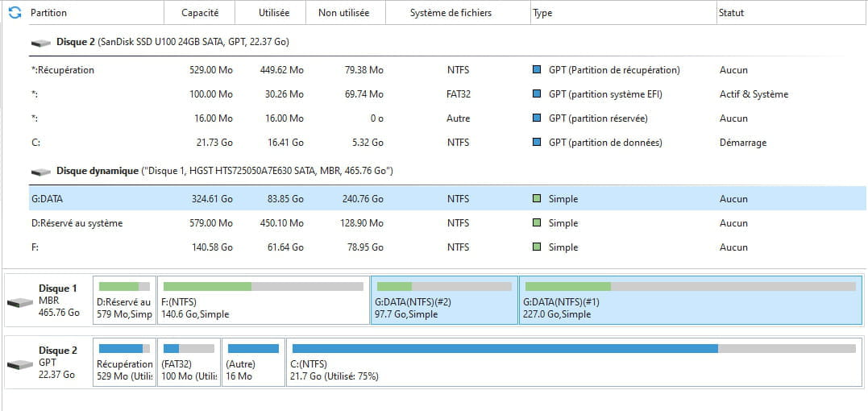Click Actif & Système status cell
Image resolution: width=868 pixels, height=411 pixels.
[x=754, y=94]
